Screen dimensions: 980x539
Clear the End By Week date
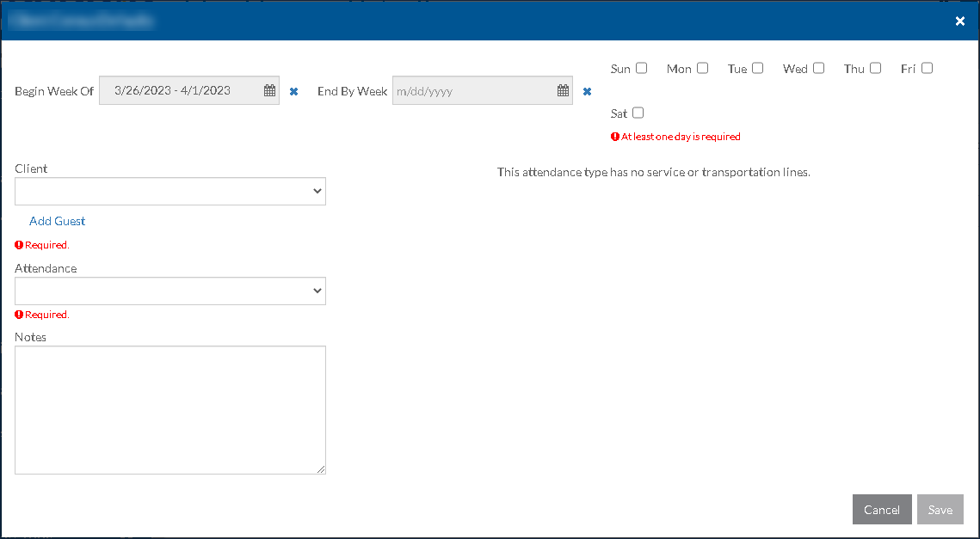(x=587, y=91)
